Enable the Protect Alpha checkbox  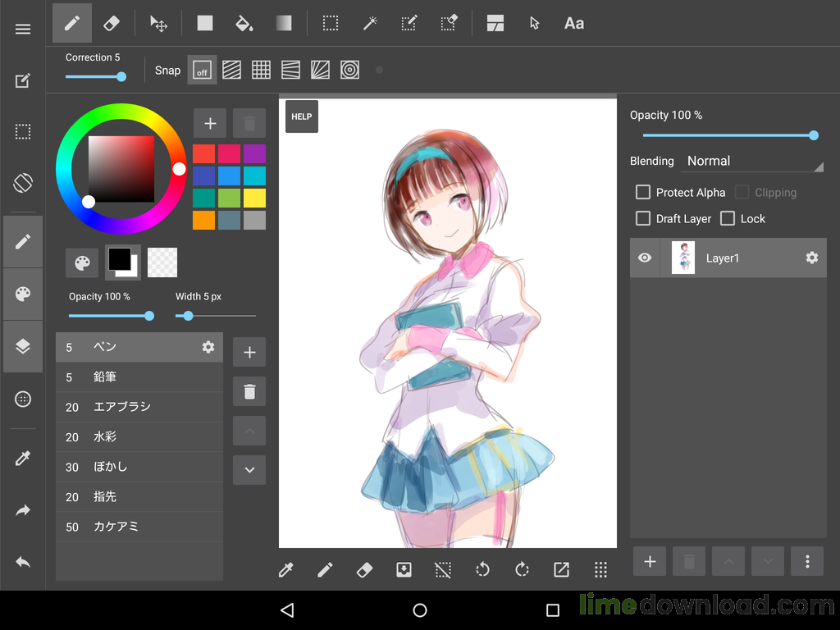coord(643,192)
